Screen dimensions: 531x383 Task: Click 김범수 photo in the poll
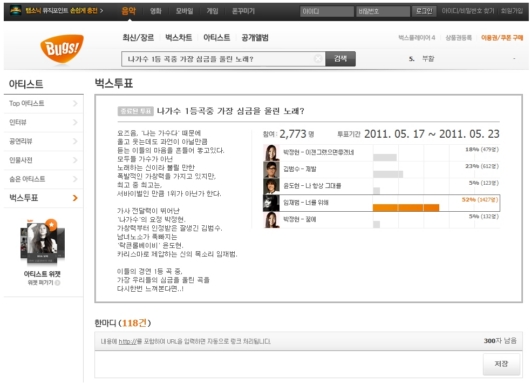(271, 170)
